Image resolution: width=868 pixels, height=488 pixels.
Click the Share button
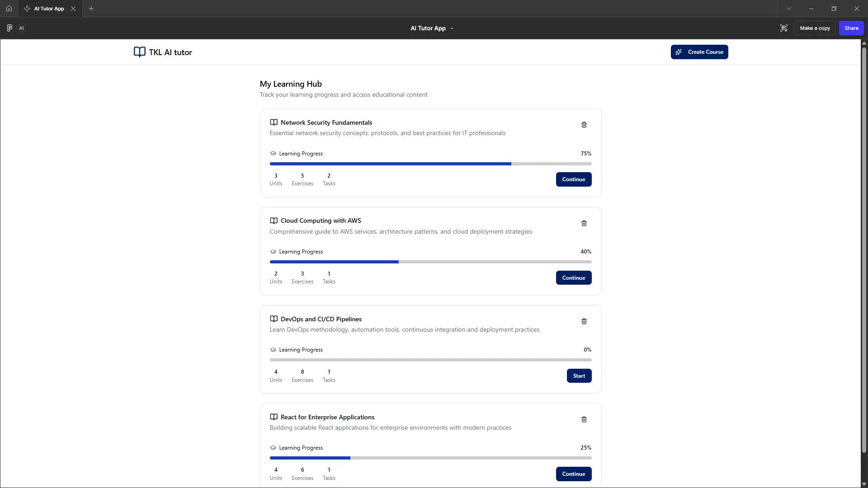pos(851,28)
